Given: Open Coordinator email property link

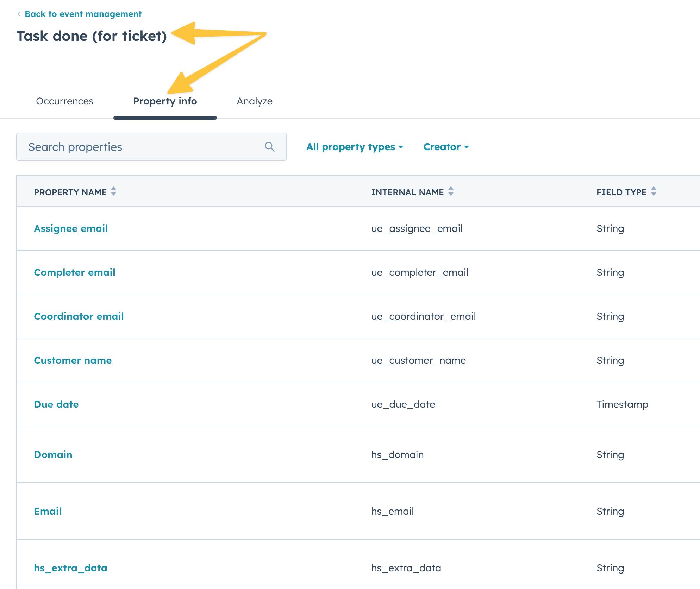Looking at the screenshot, I should point(79,316).
